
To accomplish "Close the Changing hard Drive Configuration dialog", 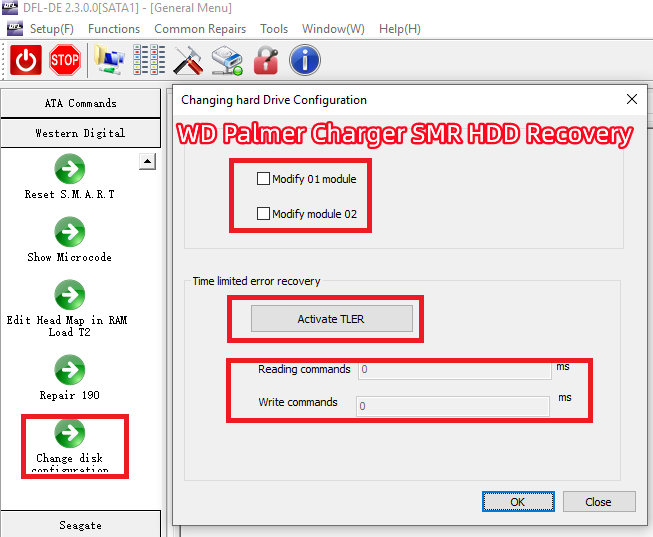I will (x=632, y=99).
